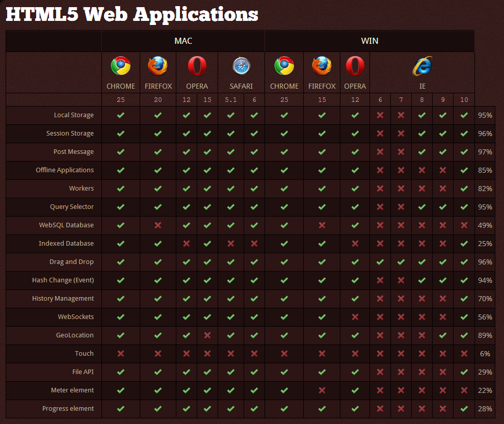Open the Drag and Drop feature row
Image resolution: width=504 pixels, height=424 pixels.
click(71, 261)
